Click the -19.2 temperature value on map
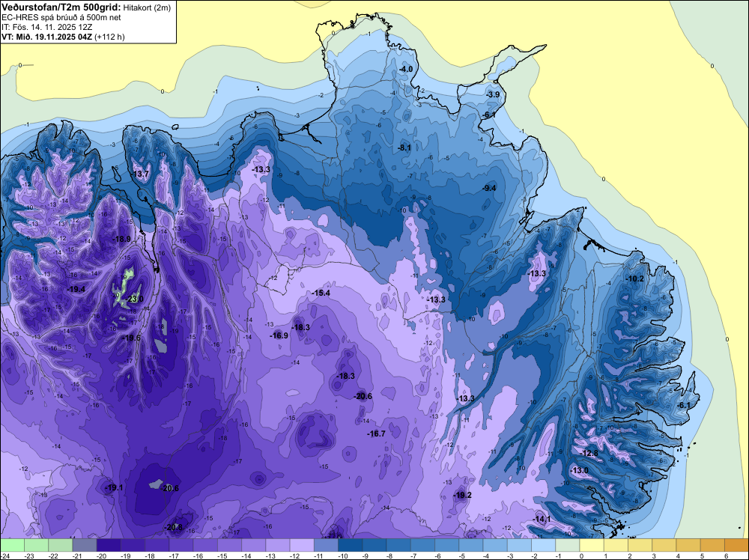Viewport: 749px width, 560px height. point(462,495)
